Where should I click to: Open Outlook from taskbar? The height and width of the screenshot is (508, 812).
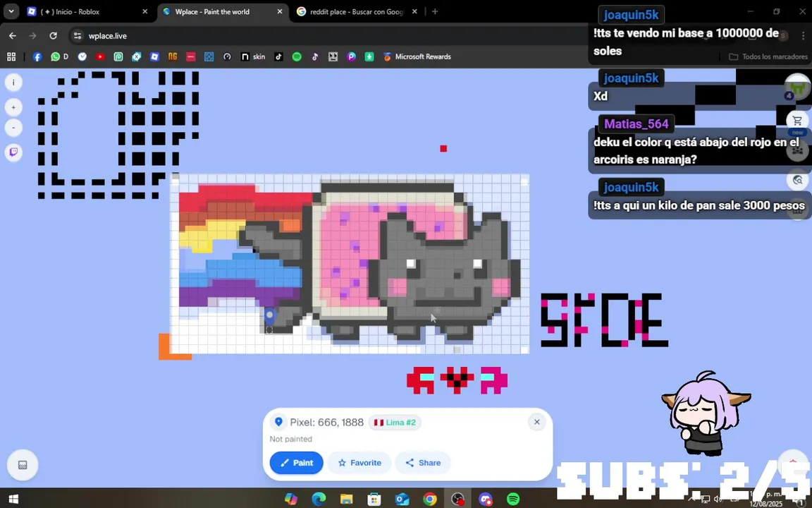[x=402, y=499]
